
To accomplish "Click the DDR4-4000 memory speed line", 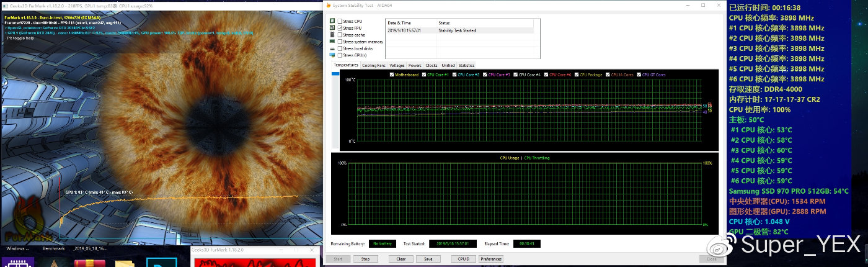I will [766, 89].
